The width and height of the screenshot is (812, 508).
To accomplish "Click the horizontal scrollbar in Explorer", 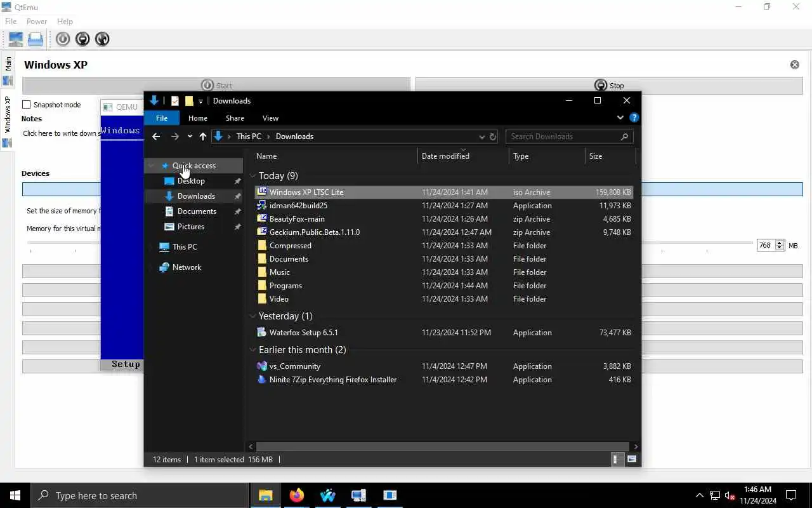I will (x=442, y=446).
